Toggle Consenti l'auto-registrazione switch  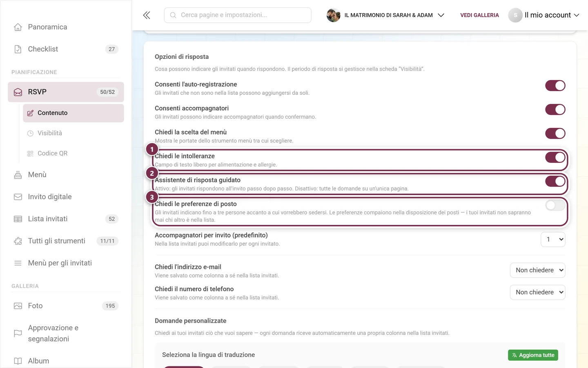tap(555, 85)
